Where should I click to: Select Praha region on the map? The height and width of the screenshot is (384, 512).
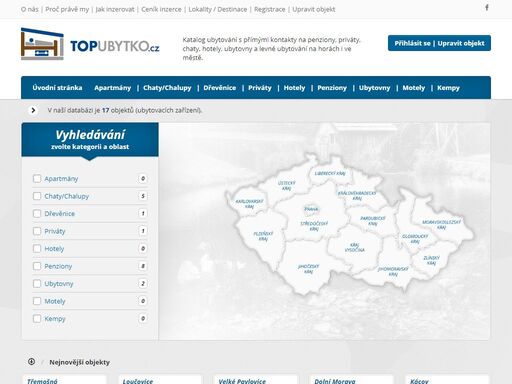[311, 209]
